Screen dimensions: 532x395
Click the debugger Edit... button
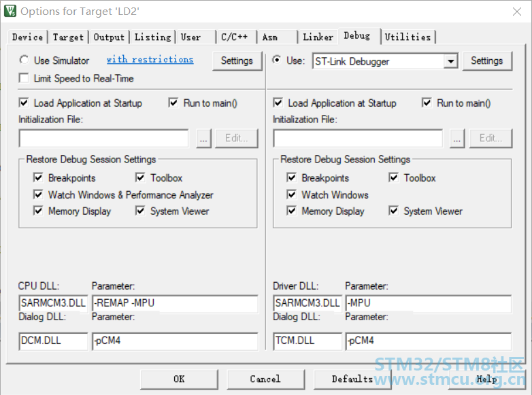pyautogui.click(x=491, y=138)
